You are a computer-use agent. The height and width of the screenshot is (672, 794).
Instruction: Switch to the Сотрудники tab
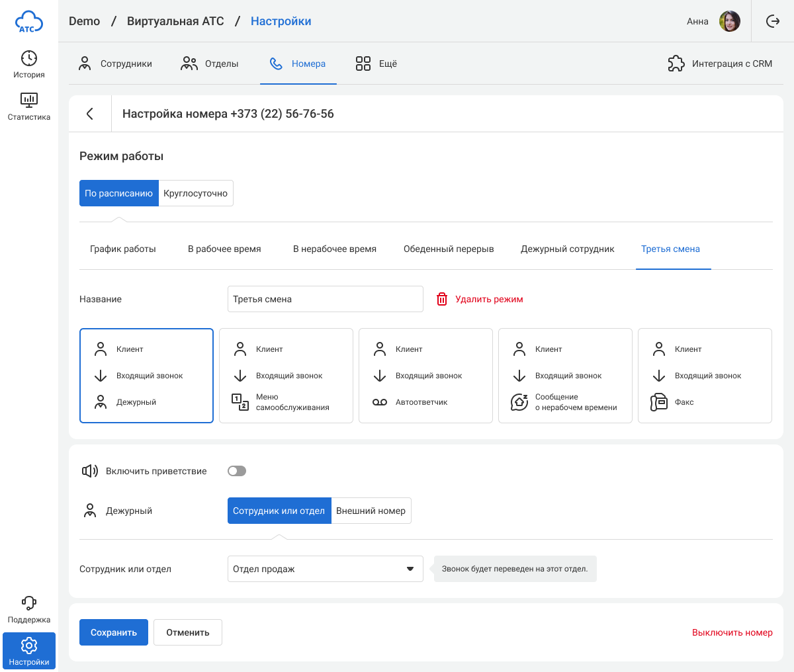pyautogui.click(x=115, y=63)
